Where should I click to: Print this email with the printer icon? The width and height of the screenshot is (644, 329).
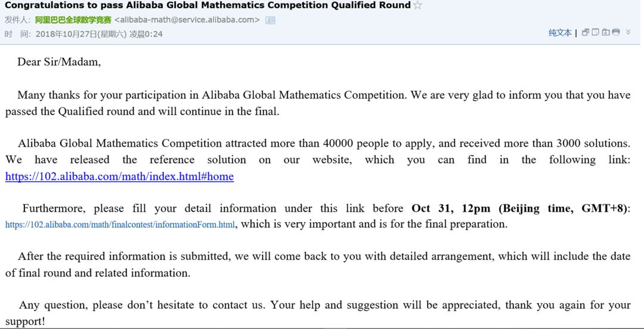coord(616,32)
